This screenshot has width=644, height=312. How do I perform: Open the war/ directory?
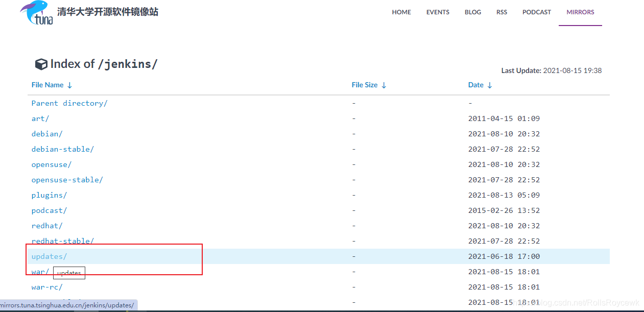40,272
